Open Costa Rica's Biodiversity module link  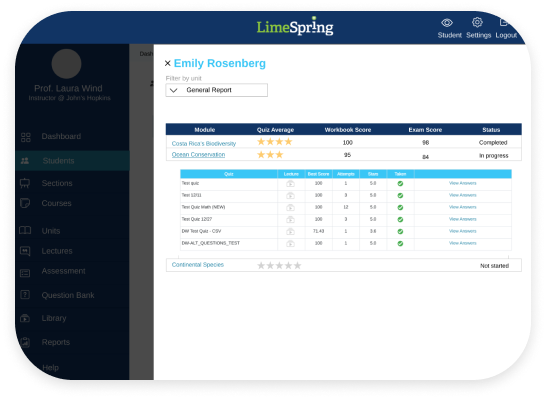click(x=204, y=143)
